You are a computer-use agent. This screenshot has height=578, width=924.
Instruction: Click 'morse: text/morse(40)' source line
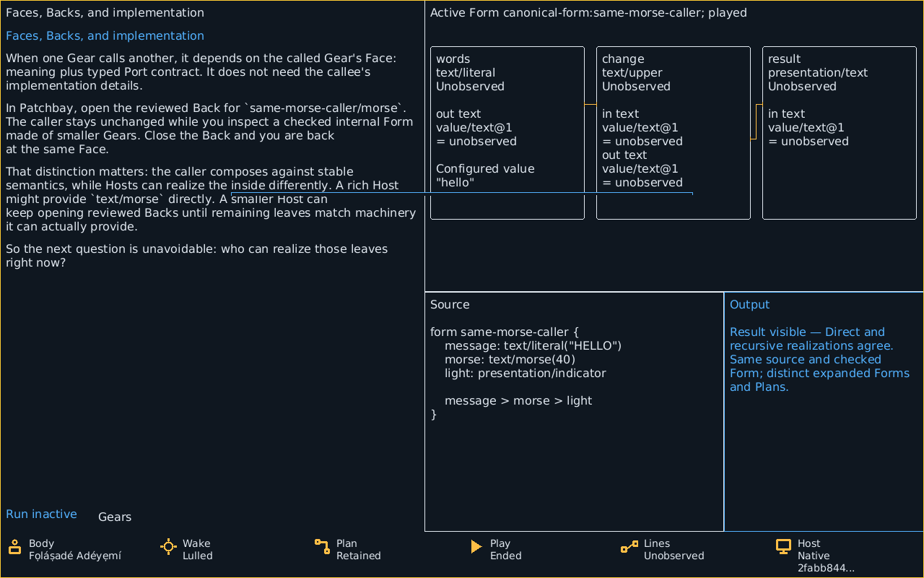510,360
